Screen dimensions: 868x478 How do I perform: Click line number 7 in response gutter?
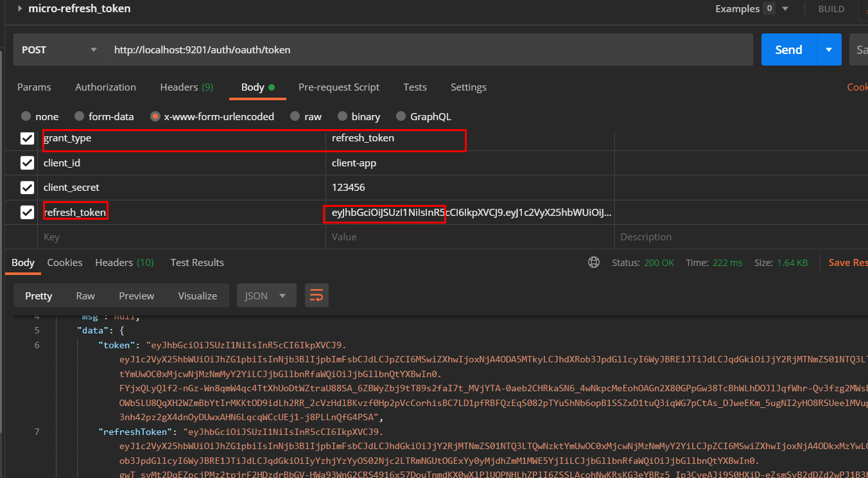[x=37, y=431]
